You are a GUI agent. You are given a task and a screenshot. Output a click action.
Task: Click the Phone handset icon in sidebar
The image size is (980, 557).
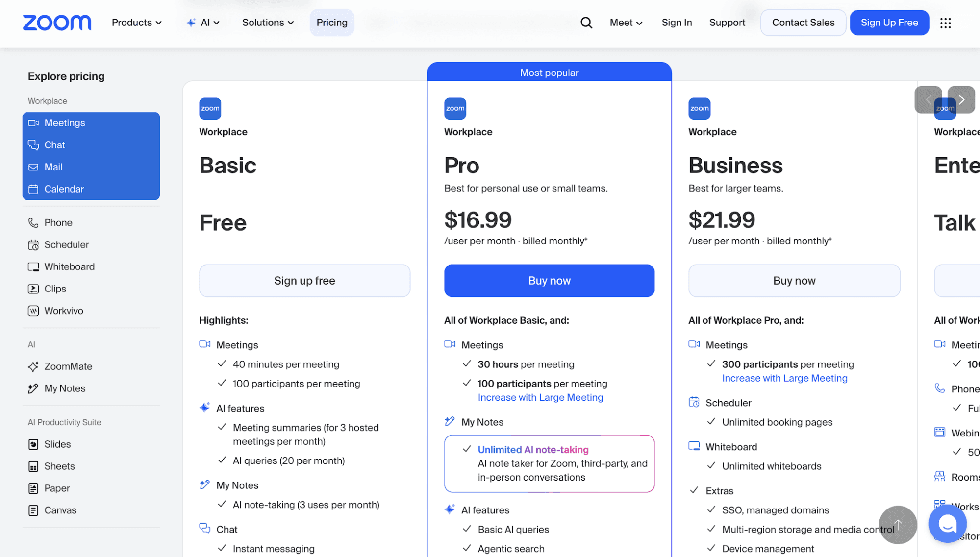point(33,223)
